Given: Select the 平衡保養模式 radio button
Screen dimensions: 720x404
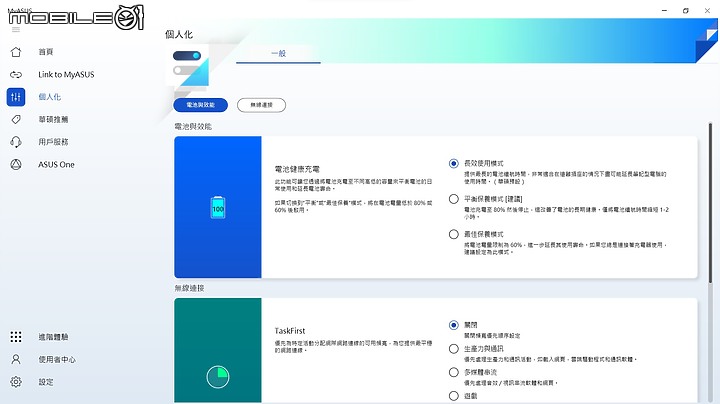Looking at the screenshot, I should pyautogui.click(x=454, y=199).
